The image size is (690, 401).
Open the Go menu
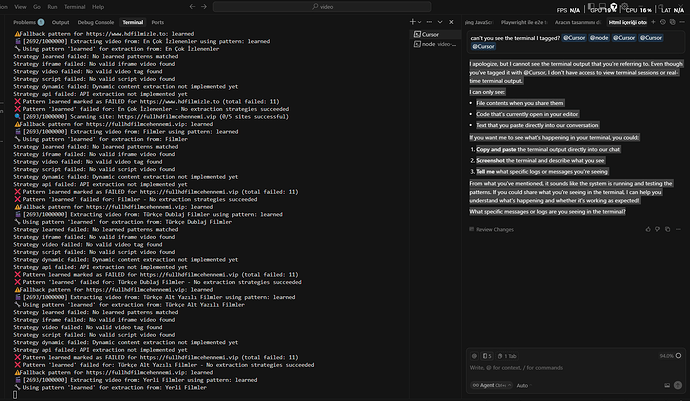point(37,7)
